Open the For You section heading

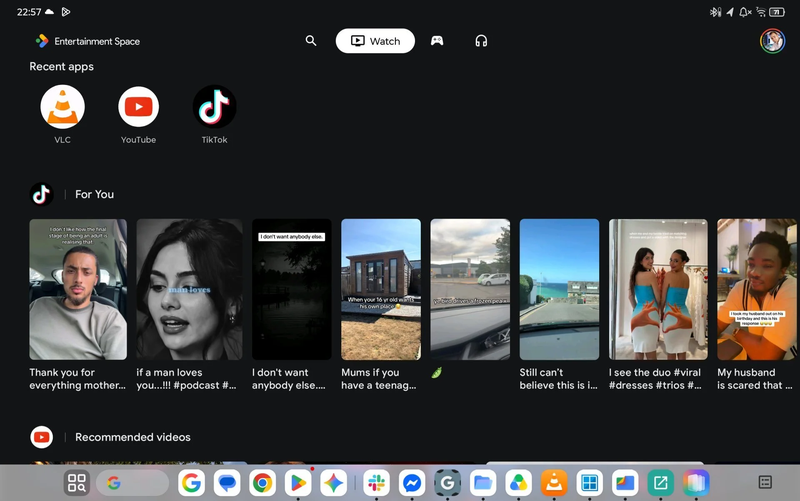94,194
